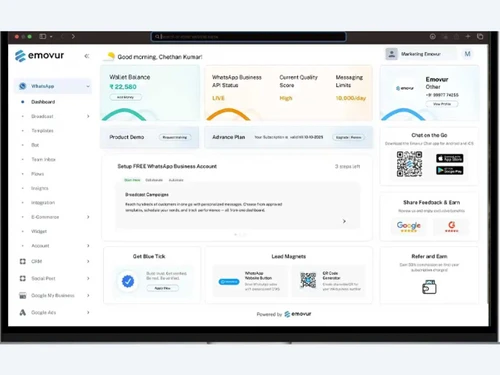
Task: Collapse the sidebar with the double-chevron icon
Action: 87,56
